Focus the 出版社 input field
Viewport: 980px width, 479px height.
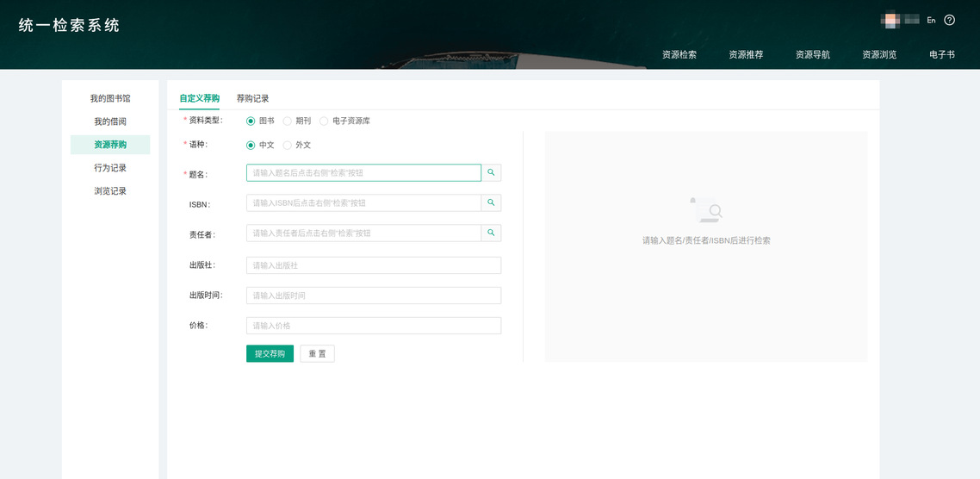pos(373,265)
